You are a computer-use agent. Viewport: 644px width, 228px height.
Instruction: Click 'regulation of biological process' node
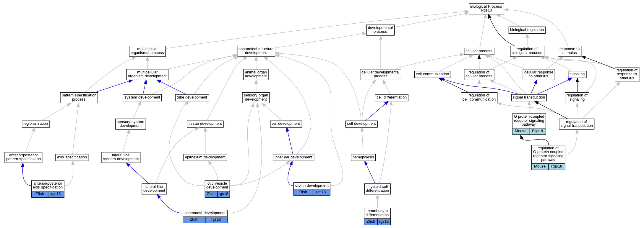527,51
